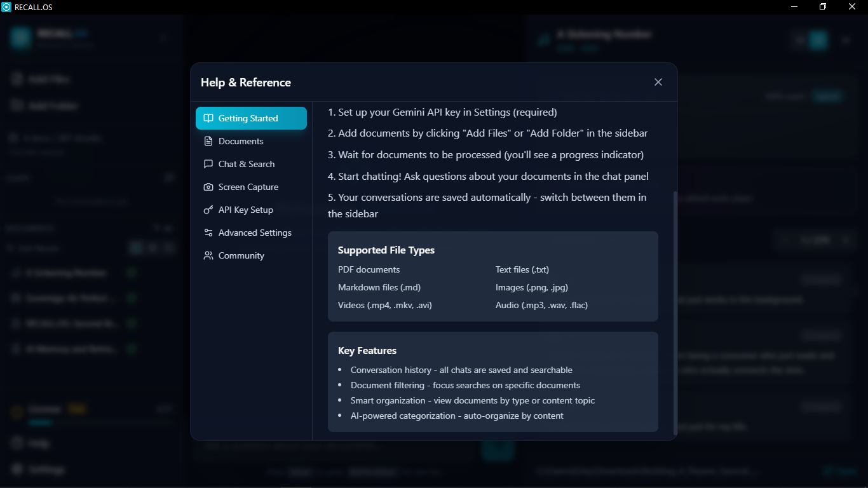Screen dimensions: 868x488
Task: Click the Screen Capture camera icon
Action: 208,187
